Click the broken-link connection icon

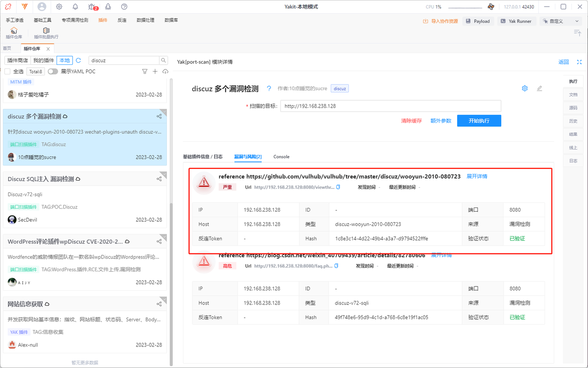point(8,6)
